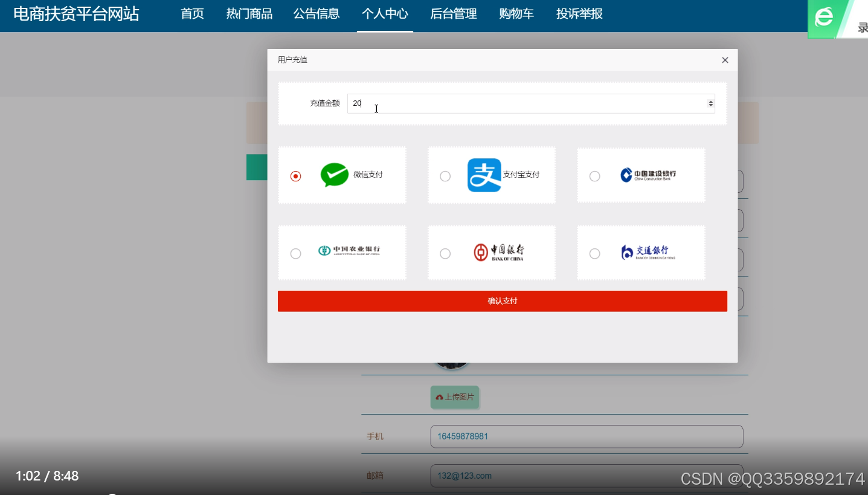
Task: Choose China Construction Bank radio option
Action: [595, 176]
